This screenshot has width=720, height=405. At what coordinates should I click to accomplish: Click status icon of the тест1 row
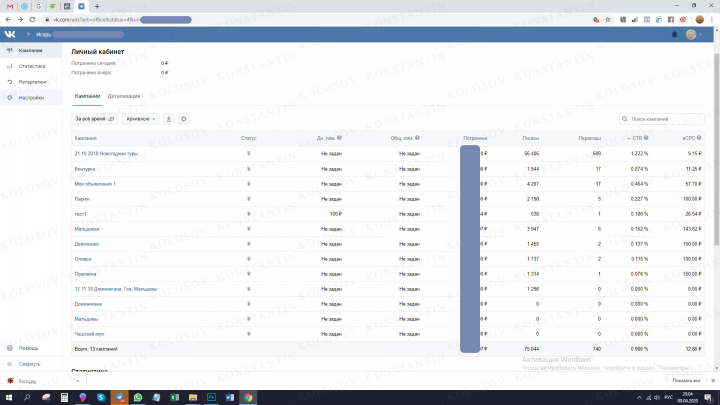(x=248, y=214)
